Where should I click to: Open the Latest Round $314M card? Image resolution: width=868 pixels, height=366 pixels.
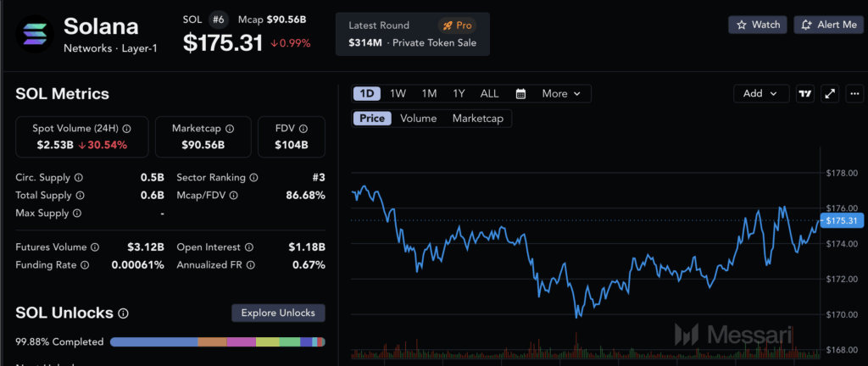click(413, 34)
